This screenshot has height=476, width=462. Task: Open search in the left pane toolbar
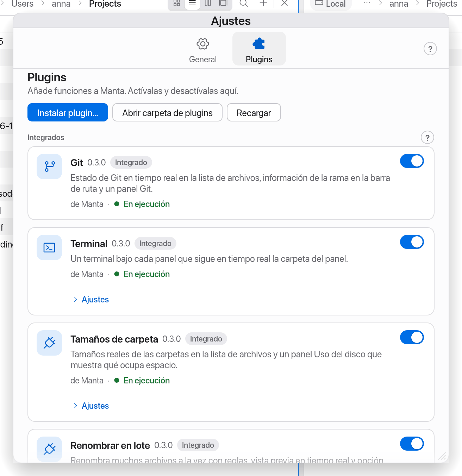[x=244, y=3]
